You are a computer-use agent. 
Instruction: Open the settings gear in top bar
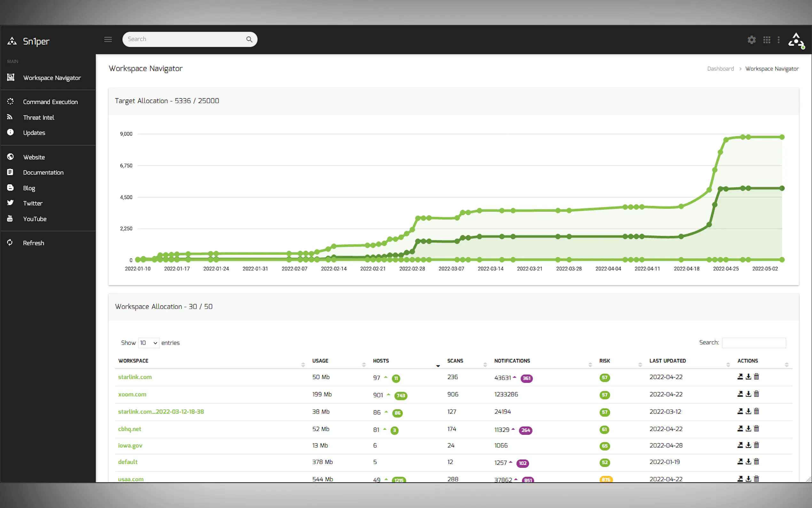pos(752,40)
